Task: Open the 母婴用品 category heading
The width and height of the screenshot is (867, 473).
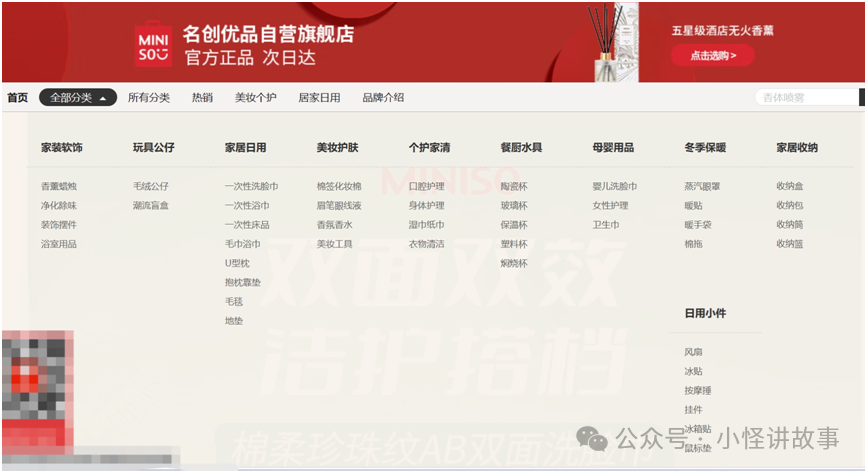Action: [613, 147]
